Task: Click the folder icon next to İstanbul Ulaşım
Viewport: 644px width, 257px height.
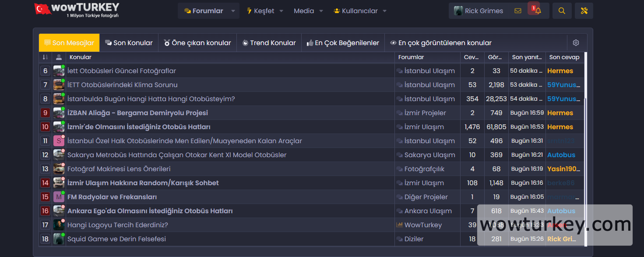Action: coord(399,70)
